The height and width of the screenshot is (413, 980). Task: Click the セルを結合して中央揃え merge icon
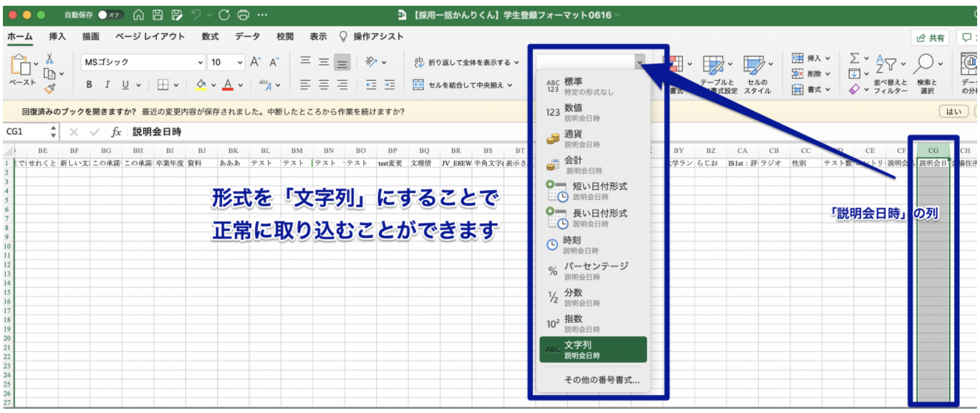point(418,85)
